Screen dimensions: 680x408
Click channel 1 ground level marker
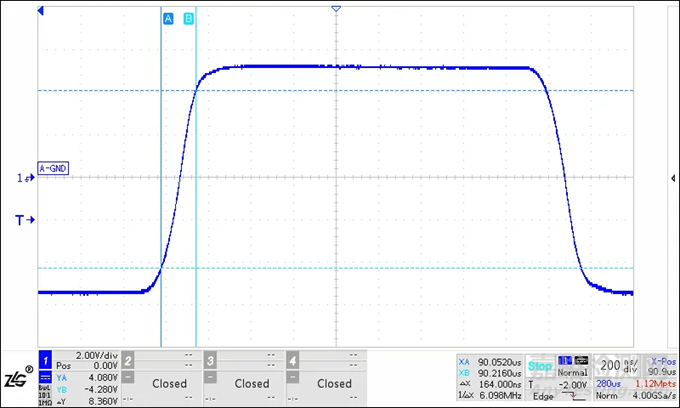point(25,178)
